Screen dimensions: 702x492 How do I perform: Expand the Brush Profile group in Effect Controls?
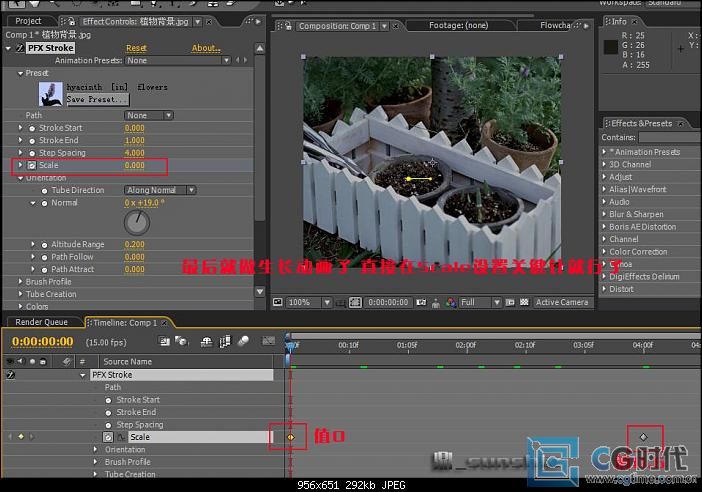[x=20, y=282]
